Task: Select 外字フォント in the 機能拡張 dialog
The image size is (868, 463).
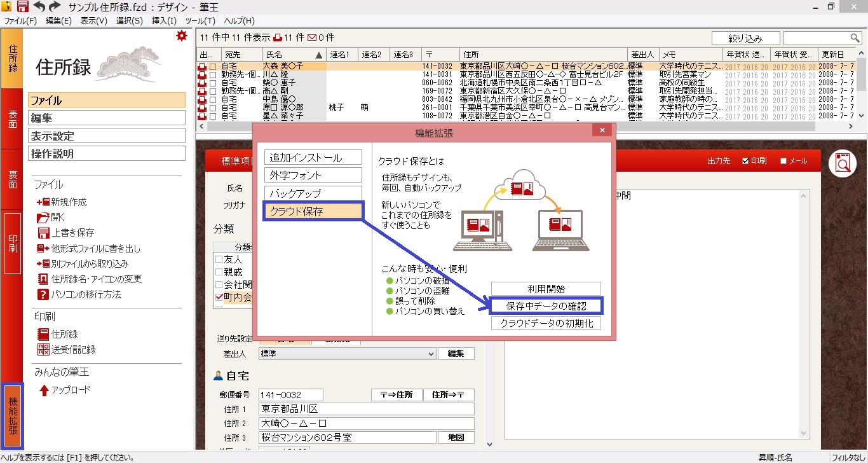Action: (313, 176)
